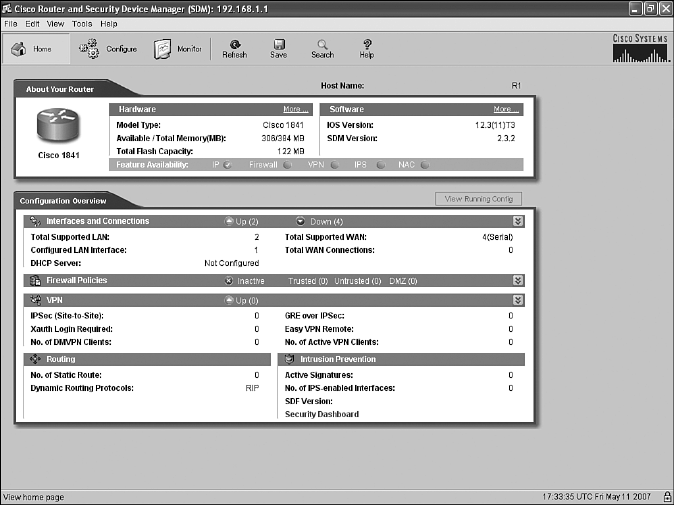The image size is (674, 505).
Task: Click the IOS version value 12.3(11)T3
Action: (495, 125)
